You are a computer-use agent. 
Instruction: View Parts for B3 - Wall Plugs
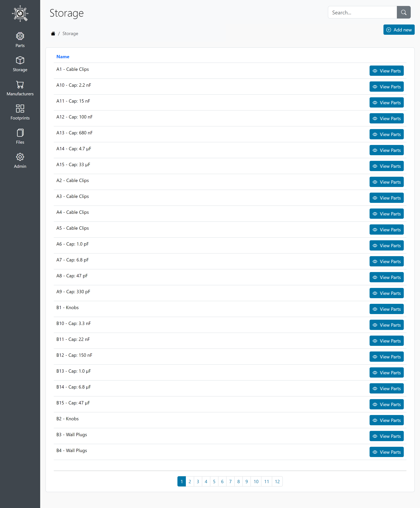386,436
